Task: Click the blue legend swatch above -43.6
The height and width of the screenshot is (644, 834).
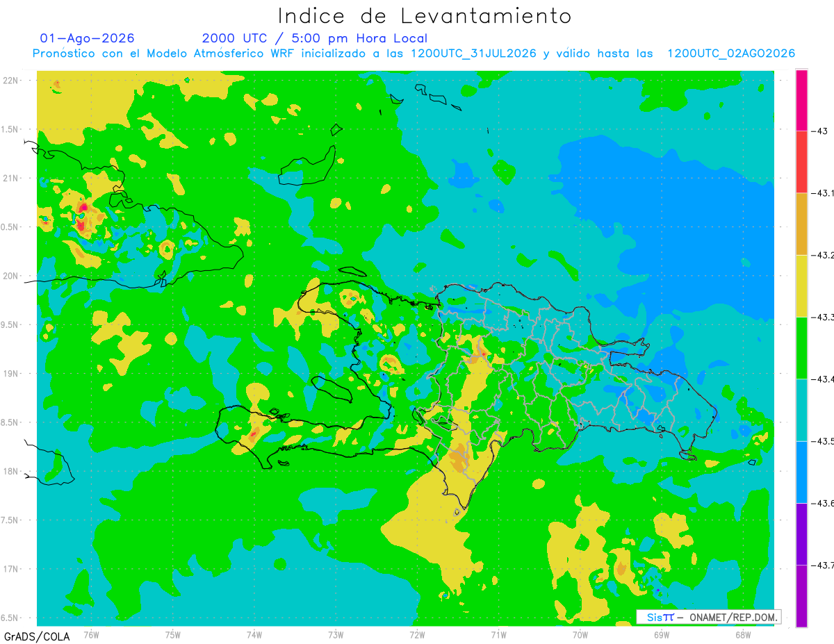Action: (x=801, y=471)
